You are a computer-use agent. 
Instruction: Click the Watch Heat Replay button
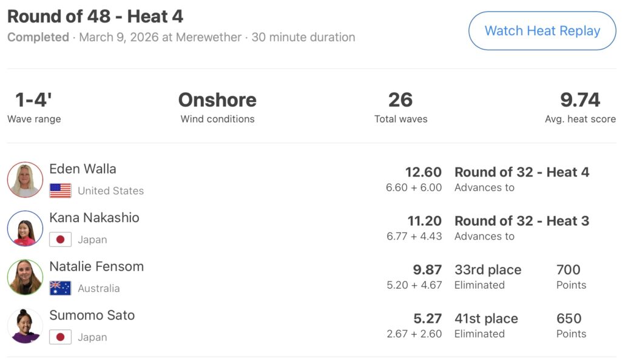[542, 31]
